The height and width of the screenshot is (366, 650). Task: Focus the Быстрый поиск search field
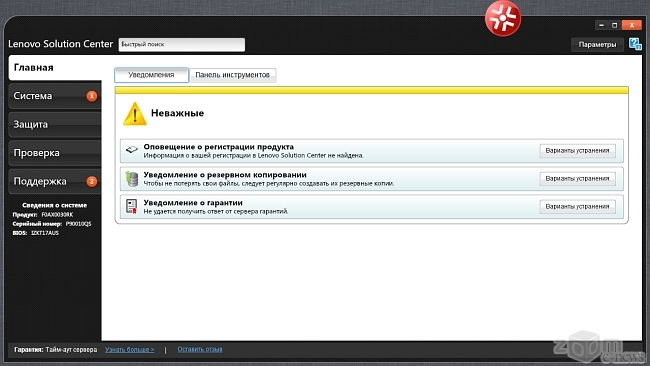(x=182, y=44)
